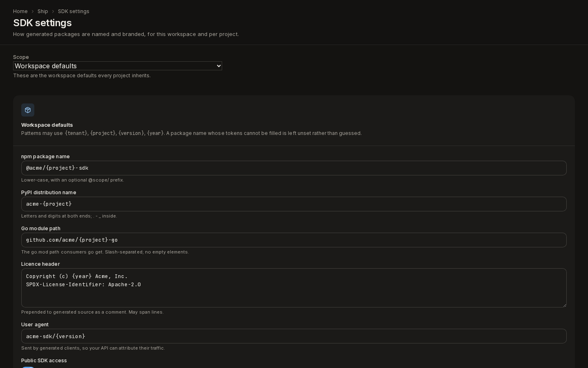Select the User agent input field
The image size is (588, 368).
(x=294, y=336)
